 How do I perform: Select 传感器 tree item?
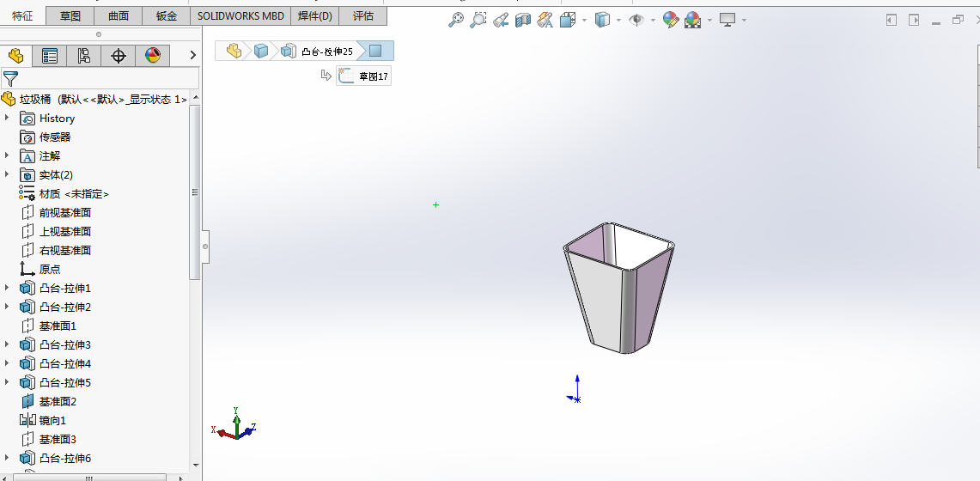click(46, 137)
